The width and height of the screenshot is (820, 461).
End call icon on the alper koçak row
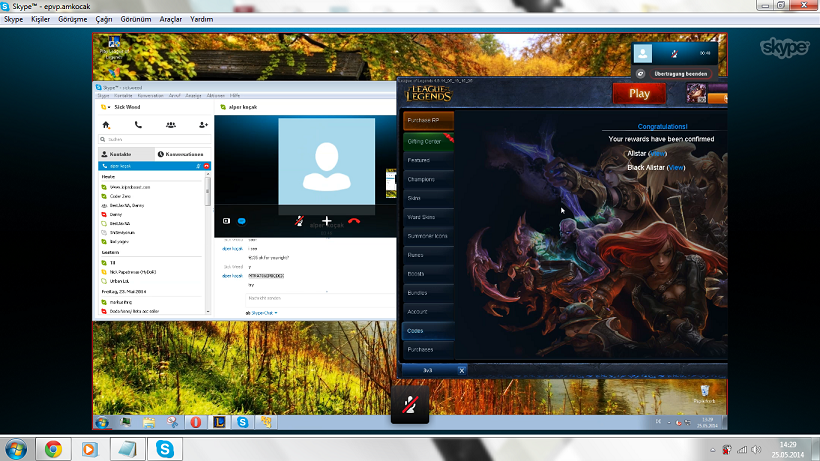207,166
